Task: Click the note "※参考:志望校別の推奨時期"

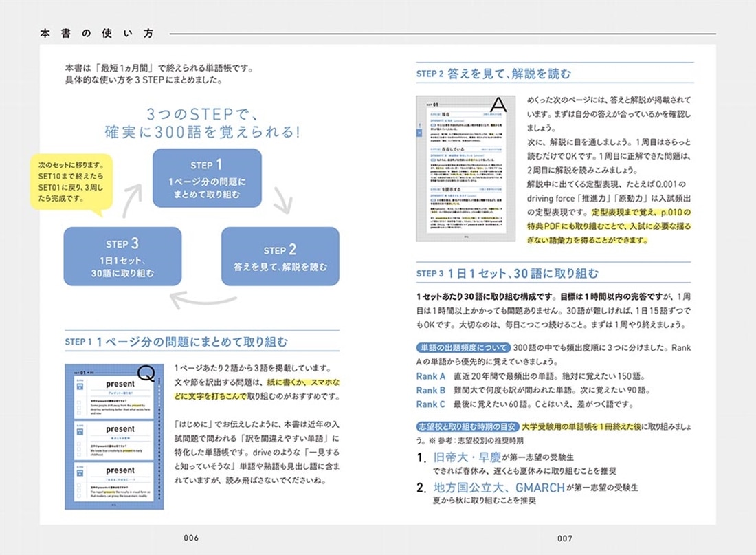Action: click(x=476, y=440)
